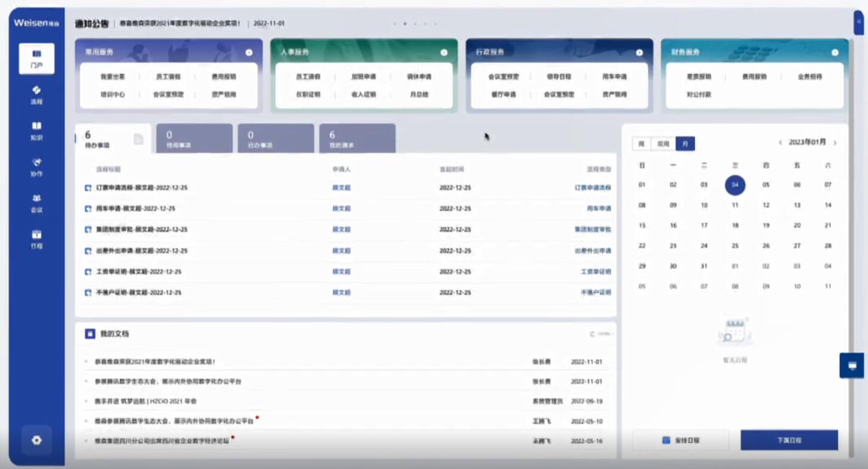This screenshot has height=469, width=868.
Task: Switch the calendar to 周 view
Action: [x=642, y=144]
